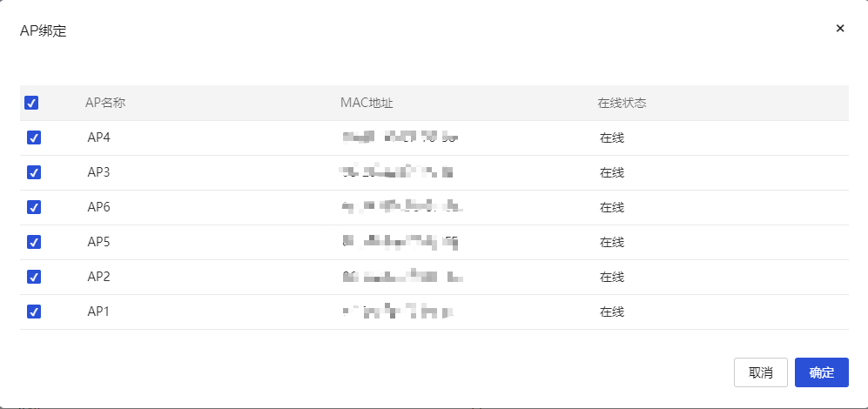This screenshot has height=409, width=868.
Task: Deselect the AP2 row checkbox
Action: (34, 277)
